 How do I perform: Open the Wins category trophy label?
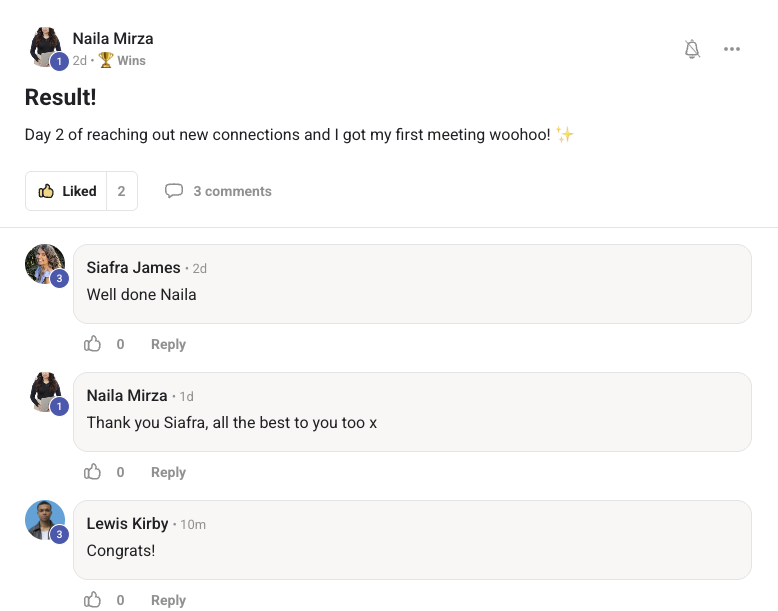pos(122,61)
